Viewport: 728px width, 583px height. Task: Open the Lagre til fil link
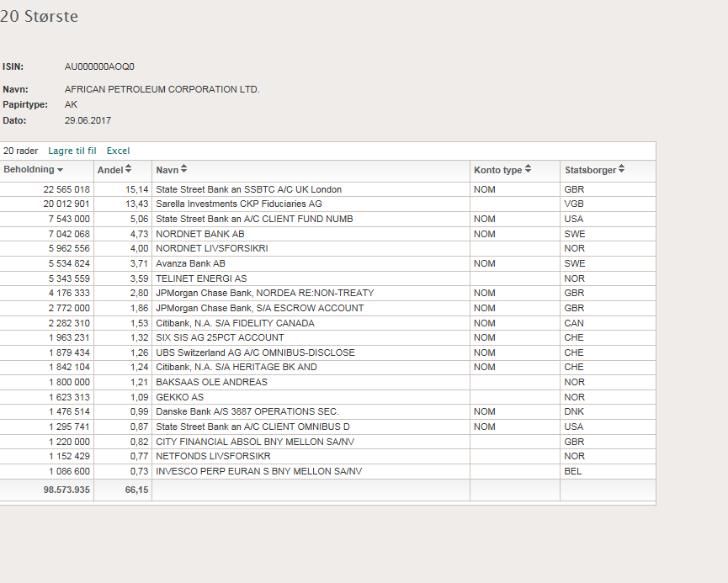[x=72, y=151]
